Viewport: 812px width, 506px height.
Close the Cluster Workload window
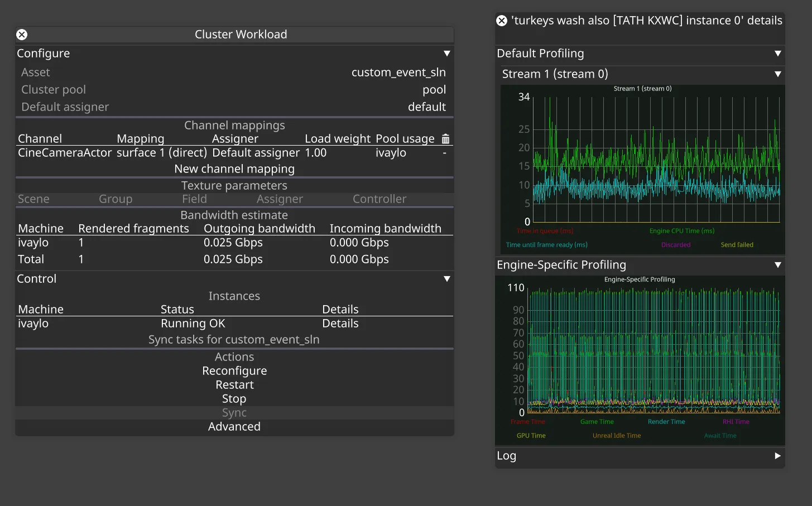point(22,35)
